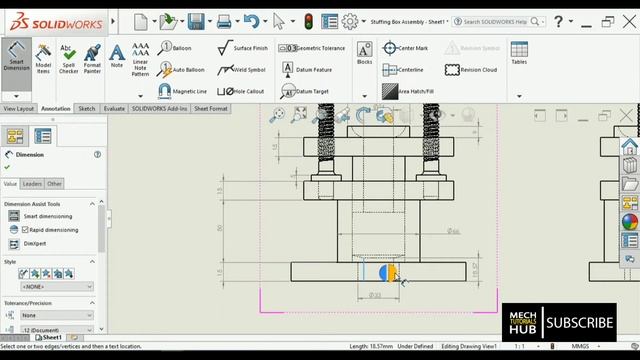Open the File Explorer folder task pane icon
This screenshot has height=360, width=640.
(x=630, y=184)
